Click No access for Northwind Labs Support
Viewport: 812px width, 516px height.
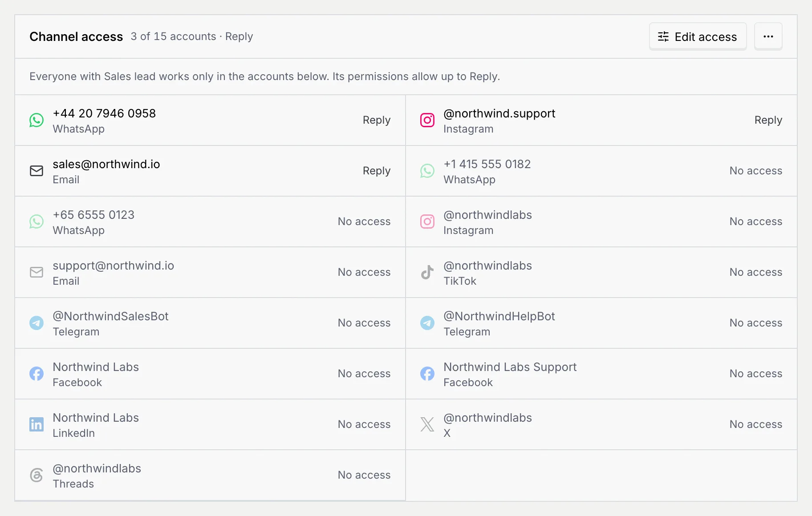[x=756, y=374]
